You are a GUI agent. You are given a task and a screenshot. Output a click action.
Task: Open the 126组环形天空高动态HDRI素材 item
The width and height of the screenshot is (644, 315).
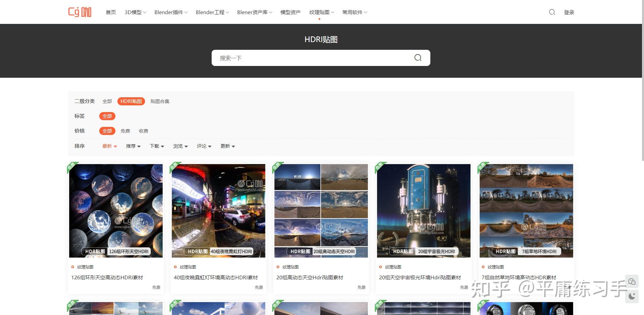[x=107, y=277]
